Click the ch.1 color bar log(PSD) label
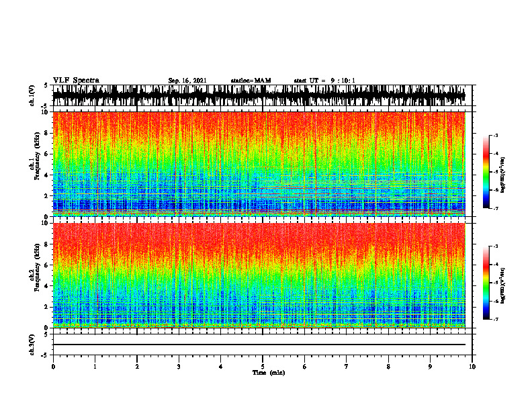Image resolution: width=532 pixels, height=411 pixels. tap(503, 175)
